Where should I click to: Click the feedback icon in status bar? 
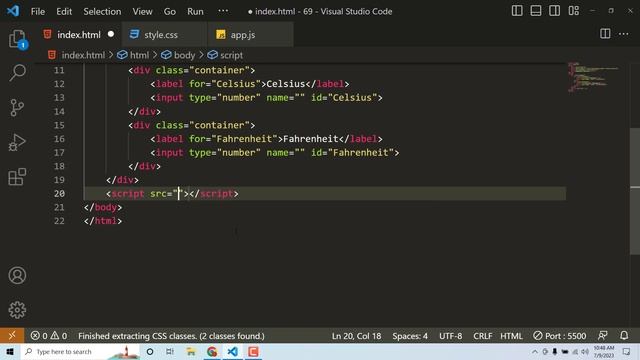coord(602,336)
